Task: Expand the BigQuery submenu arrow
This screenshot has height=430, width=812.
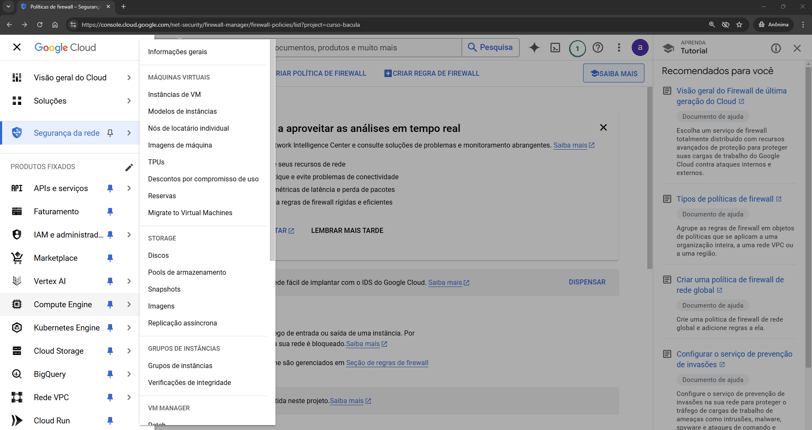Action: point(129,374)
